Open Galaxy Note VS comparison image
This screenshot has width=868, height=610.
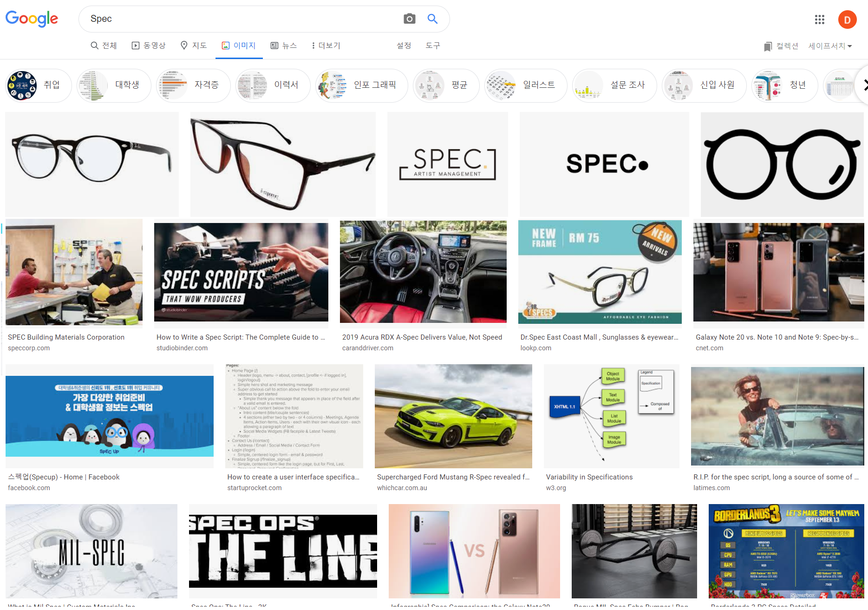(474, 551)
